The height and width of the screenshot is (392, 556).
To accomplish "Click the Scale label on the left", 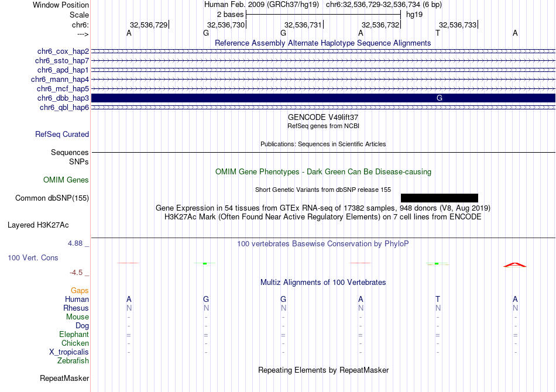I will (79, 15).
